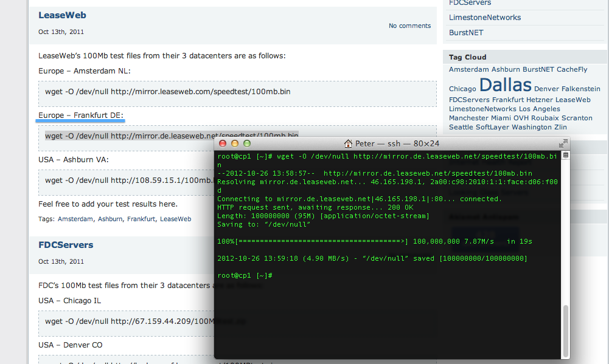Screen dimensions: 609x364
Task: Select Hetzner in the tag cloud
Action: point(540,100)
